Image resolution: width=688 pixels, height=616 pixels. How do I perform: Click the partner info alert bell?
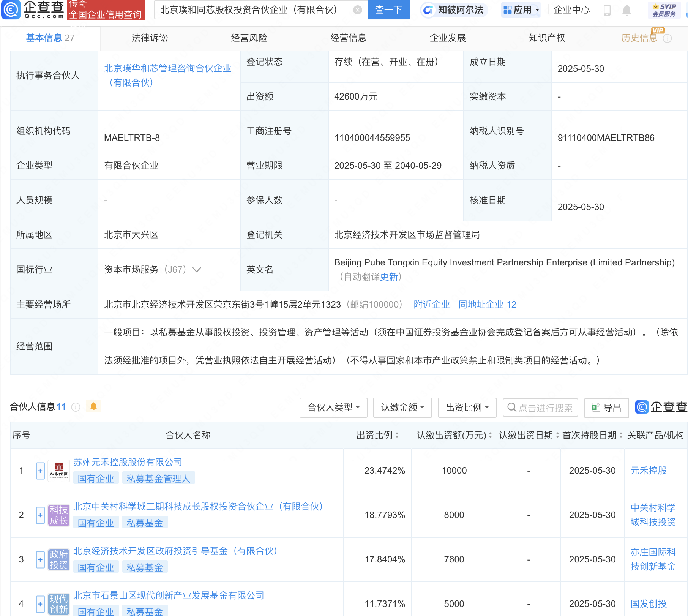[93, 407]
